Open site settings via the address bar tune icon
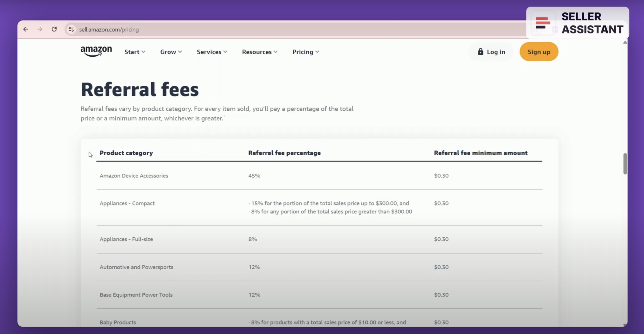The height and width of the screenshot is (334, 644). coord(71,29)
